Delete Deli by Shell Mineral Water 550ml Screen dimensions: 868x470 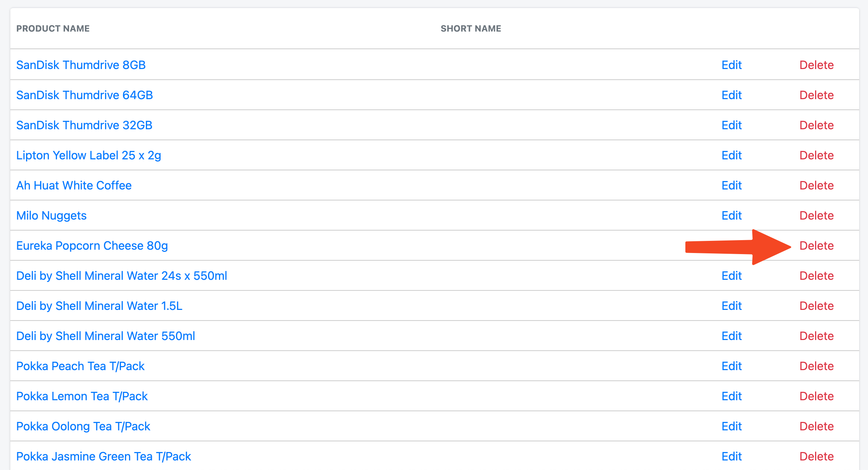point(817,336)
